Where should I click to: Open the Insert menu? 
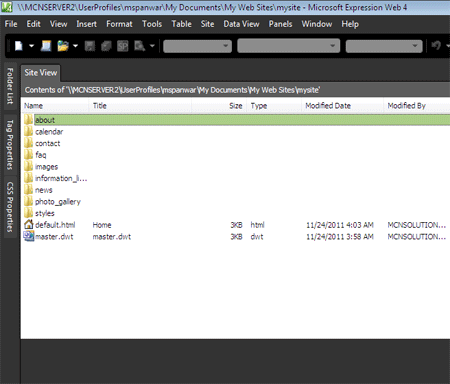(87, 24)
